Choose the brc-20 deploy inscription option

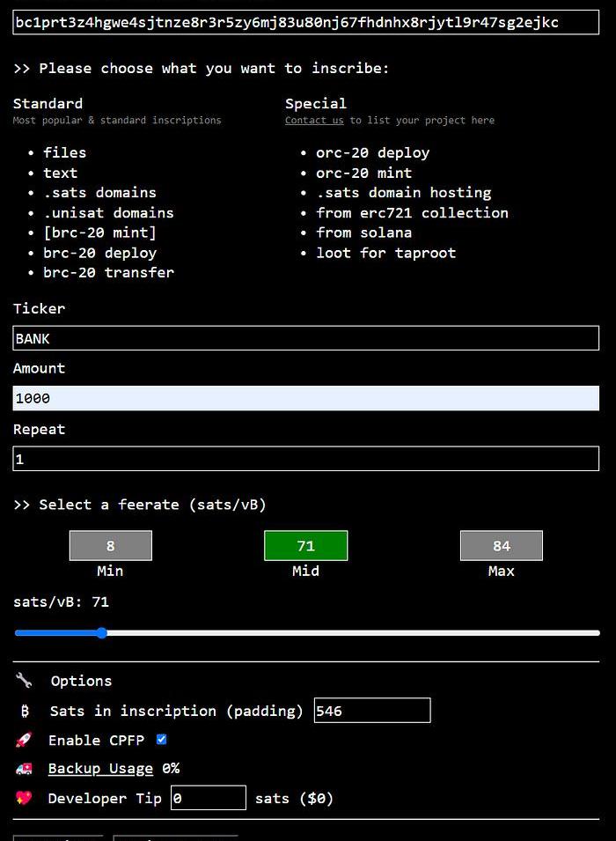100,253
